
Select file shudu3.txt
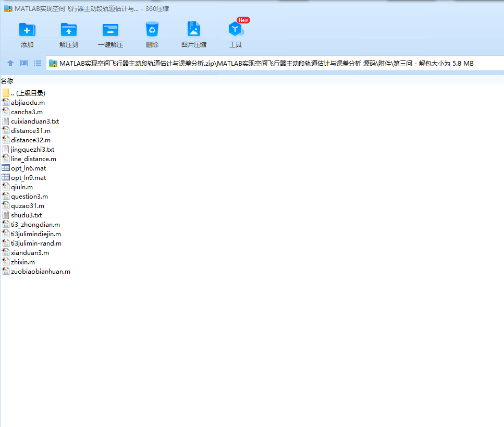tap(22, 215)
